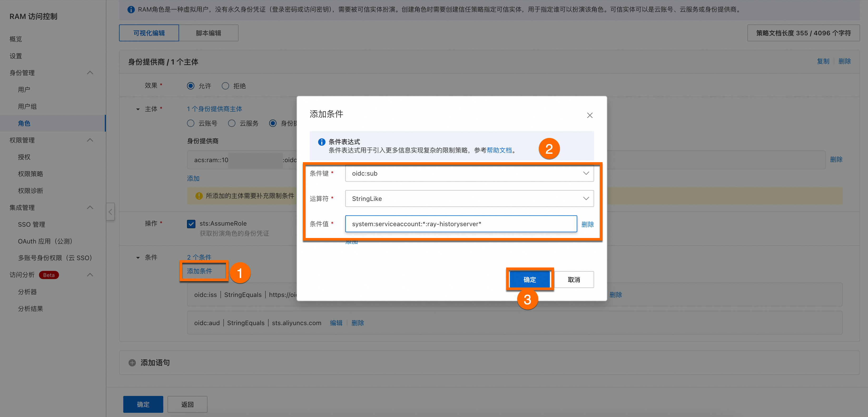Select the 拒绝 effect radio button
Image resolution: width=868 pixels, height=417 pixels.
[x=225, y=86]
